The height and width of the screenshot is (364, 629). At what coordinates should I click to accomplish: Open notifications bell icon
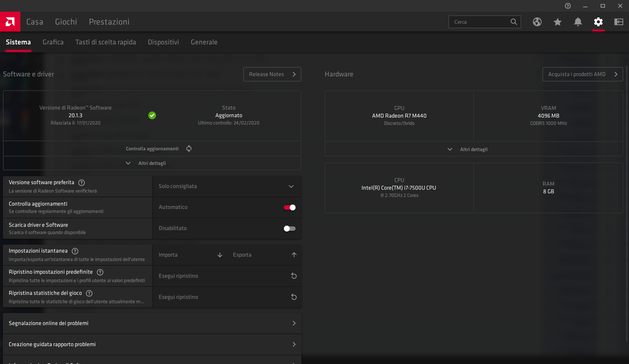pyautogui.click(x=578, y=22)
